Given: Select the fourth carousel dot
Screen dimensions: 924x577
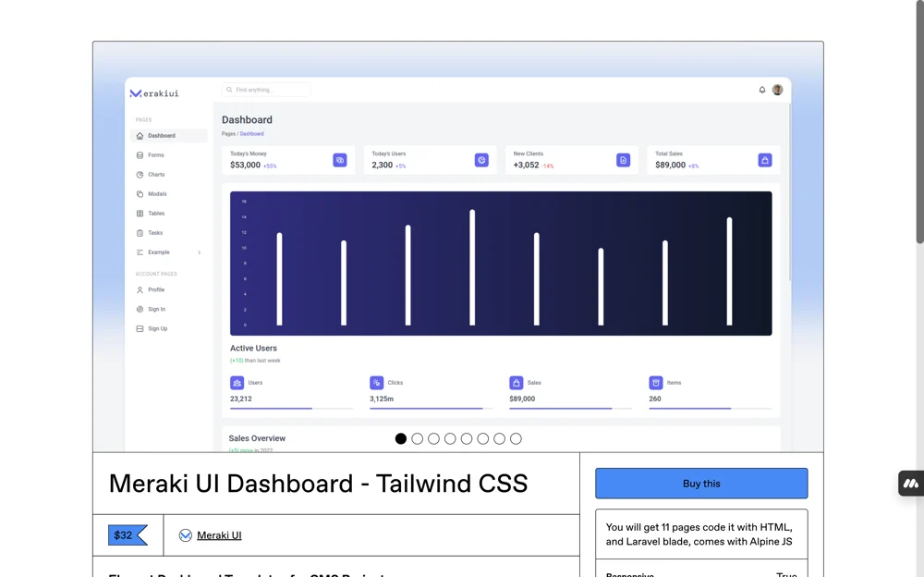Looking at the screenshot, I should 450,439.
